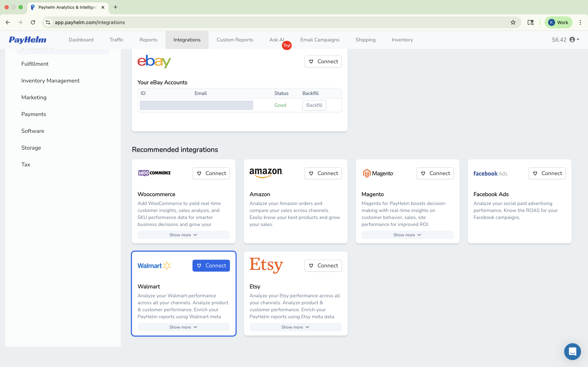Open Chrome three-dot menu
Viewport: 588px width, 367px height.
click(580, 22)
